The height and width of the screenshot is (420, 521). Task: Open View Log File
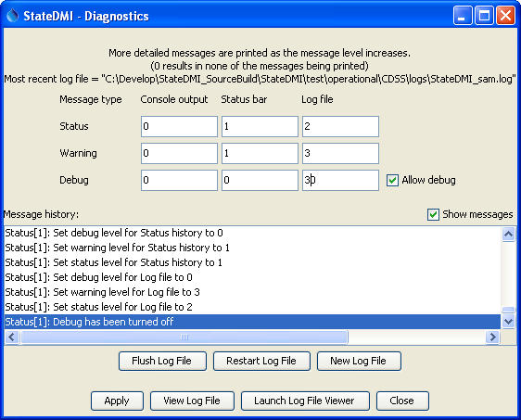pyautogui.click(x=192, y=401)
